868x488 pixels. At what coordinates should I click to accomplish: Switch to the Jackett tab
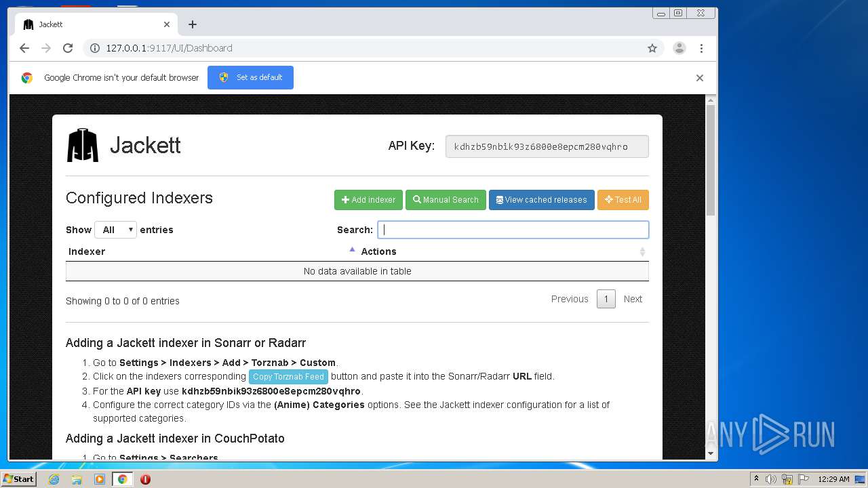click(x=95, y=24)
